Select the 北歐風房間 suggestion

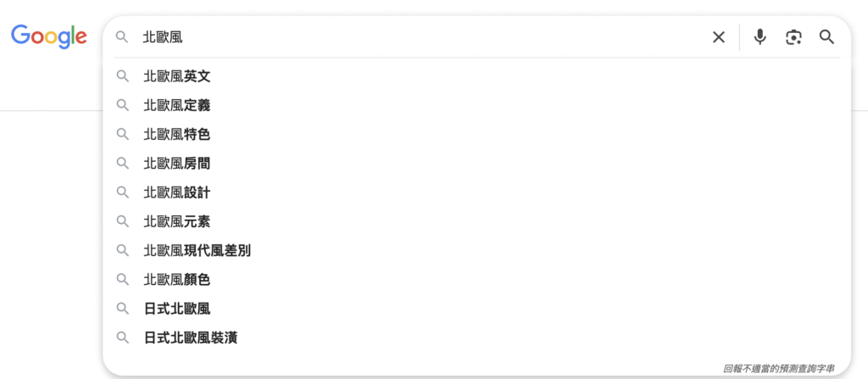pos(177,163)
